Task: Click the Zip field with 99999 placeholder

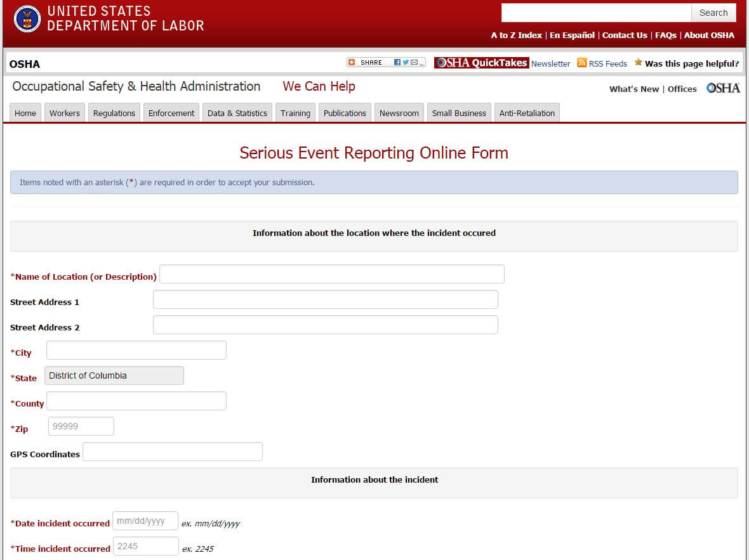Action: 81,426
